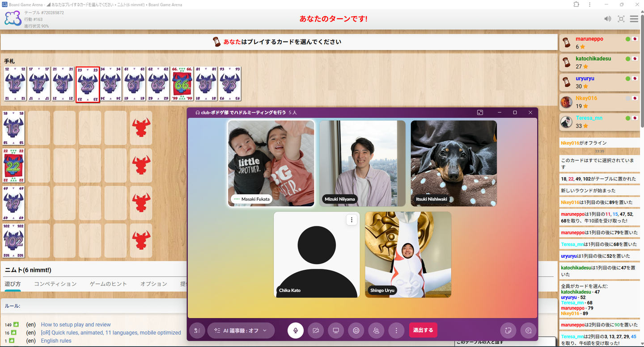Click card 18 on the table row
This screenshot has height=347, width=644.
tap(14, 128)
